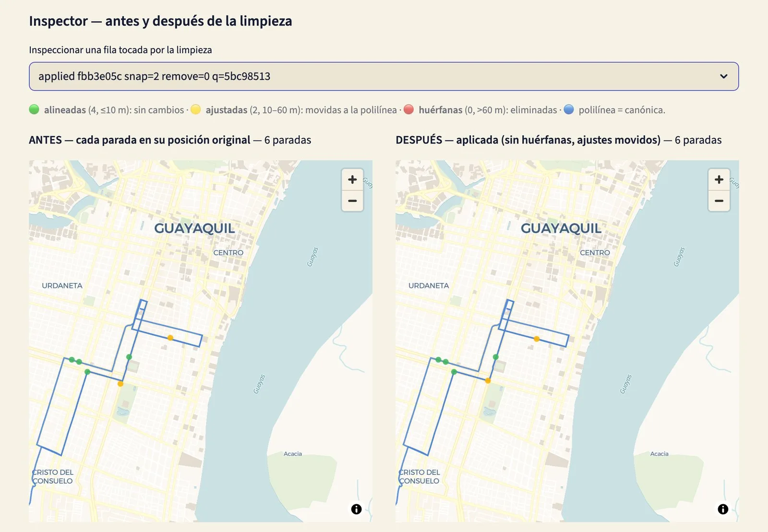This screenshot has width=768, height=532.
Task: Click the blue legend dot for polilínea
Action: pos(569,109)
